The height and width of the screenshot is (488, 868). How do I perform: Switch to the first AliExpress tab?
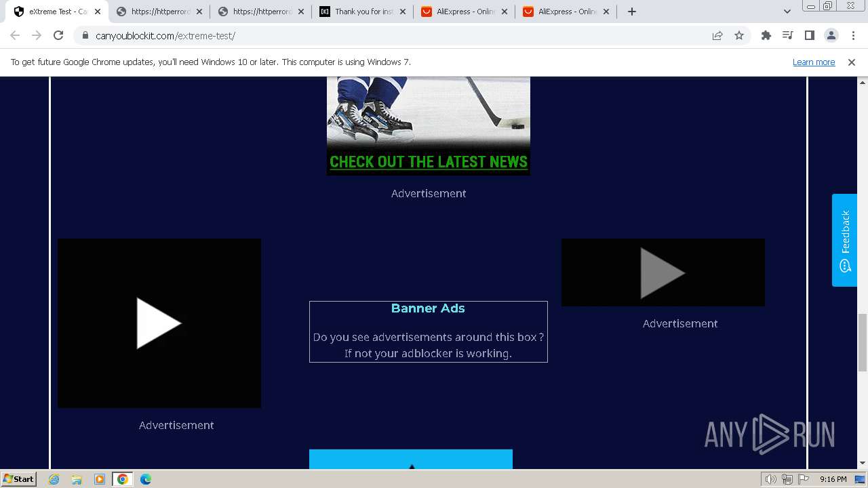click(465, 12)
